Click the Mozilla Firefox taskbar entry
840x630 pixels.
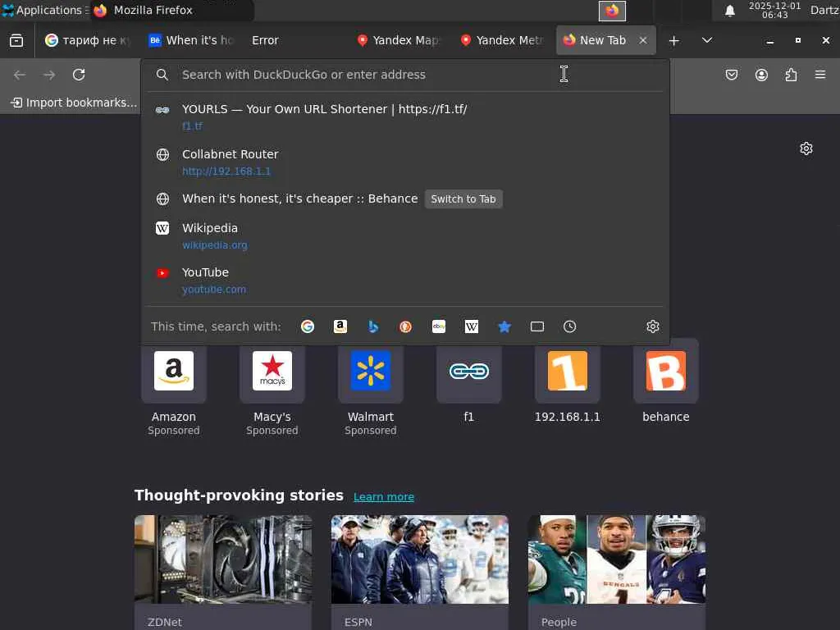click(x=171, y=10)
